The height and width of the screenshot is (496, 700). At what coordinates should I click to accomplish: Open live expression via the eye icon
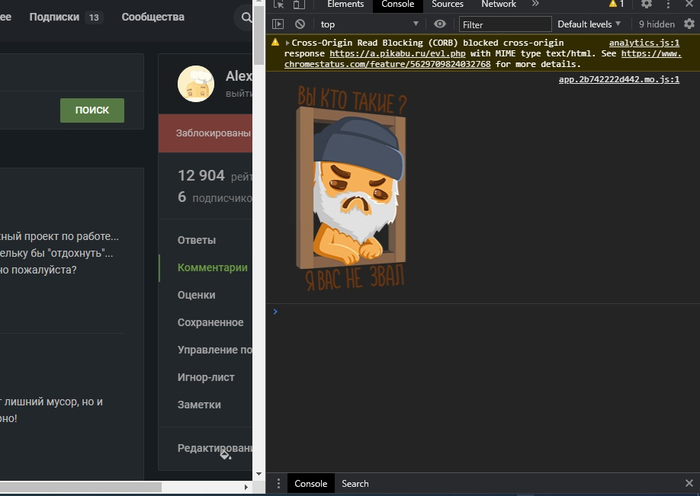click(x=440, y=24)
